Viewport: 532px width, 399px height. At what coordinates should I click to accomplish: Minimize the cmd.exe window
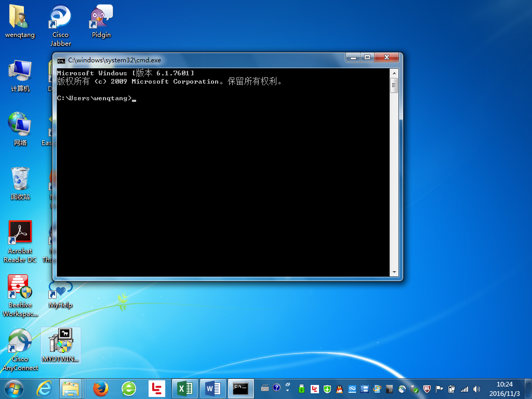(353, 57)
